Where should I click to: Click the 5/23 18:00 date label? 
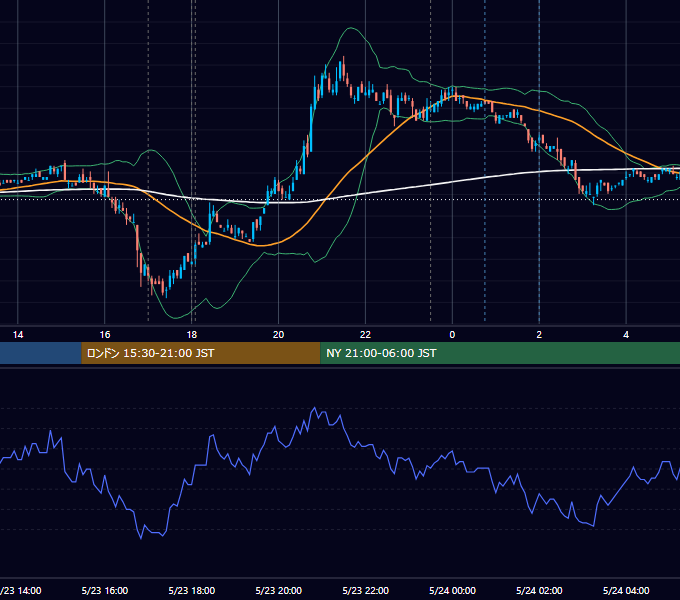pyautogui.click(x=192, y=590)
